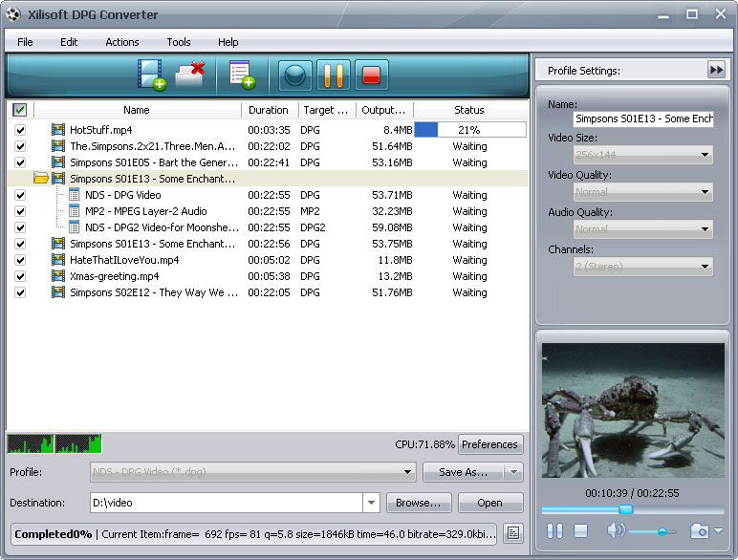Click profile page icon of MP2 - MPEG Layer-2 Audio

74,211
